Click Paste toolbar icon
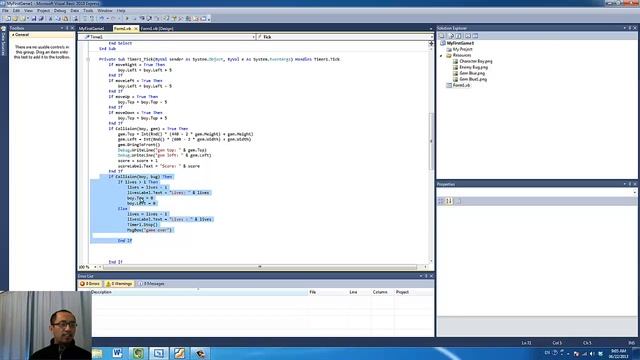Image resolution: width=640 pixels, height=360 pixels. pyautogui.click(x=65, y=18)
